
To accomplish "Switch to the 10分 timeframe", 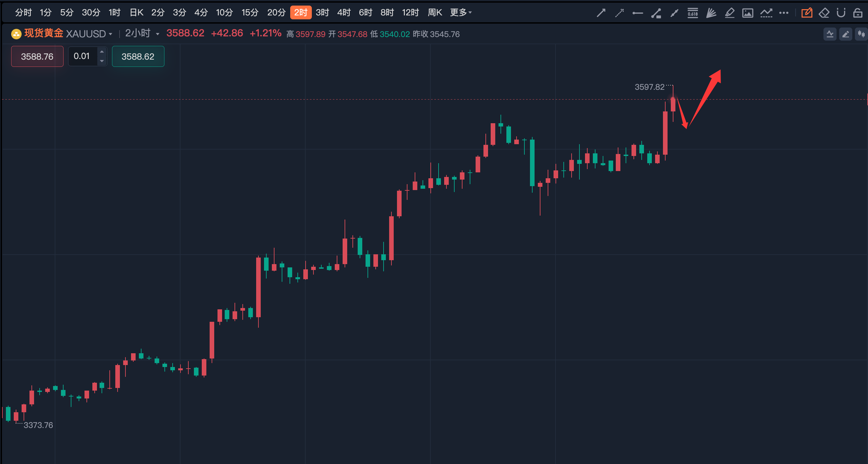I will pos(224,13).
